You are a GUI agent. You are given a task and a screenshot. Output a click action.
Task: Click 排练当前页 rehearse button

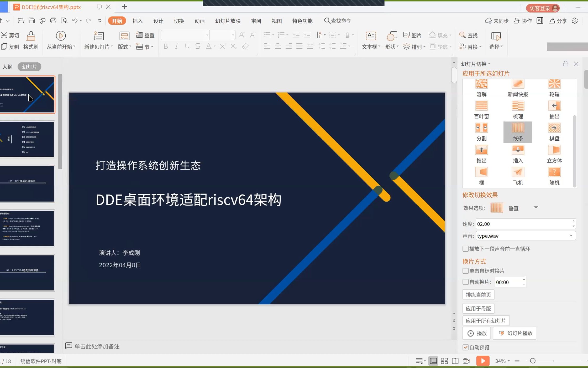click(x=478, y=295)
